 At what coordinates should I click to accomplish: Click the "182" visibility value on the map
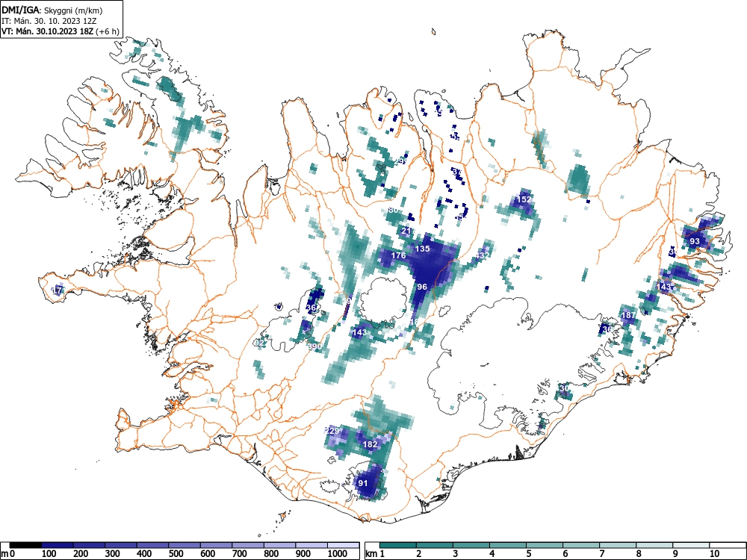pyautogui.click(x=371, y=444)
